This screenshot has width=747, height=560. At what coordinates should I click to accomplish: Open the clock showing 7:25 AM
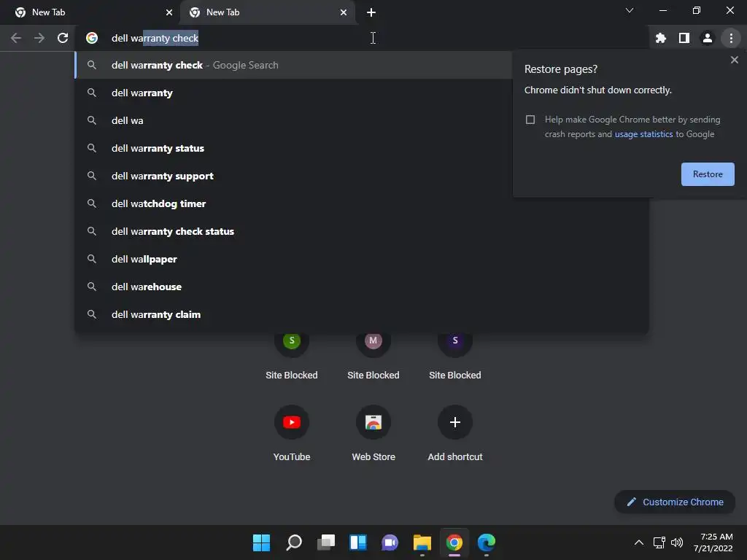click(x=713, y=542)
